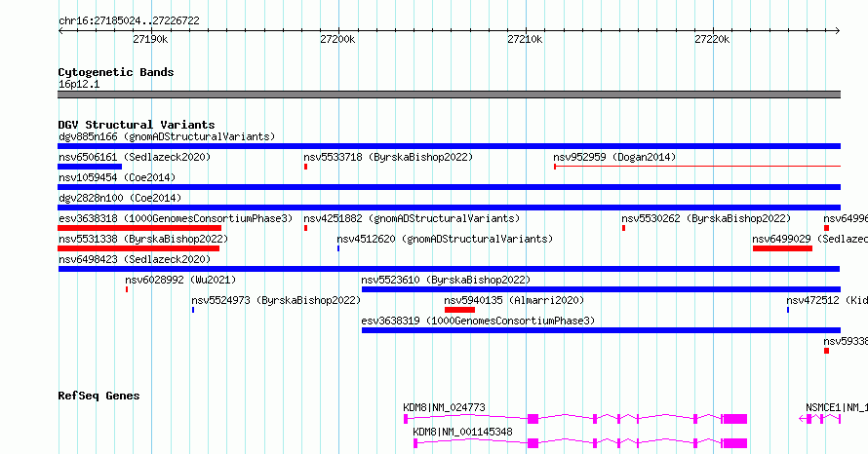
Task: Click the 16p12.1 band label
Action: tap(79, 84)
